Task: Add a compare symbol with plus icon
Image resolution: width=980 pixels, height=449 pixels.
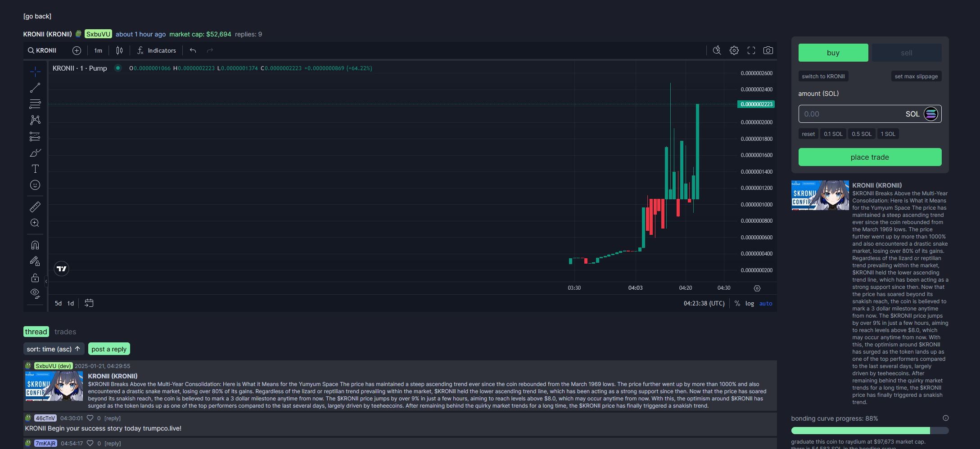Action: tap(77, 50)
